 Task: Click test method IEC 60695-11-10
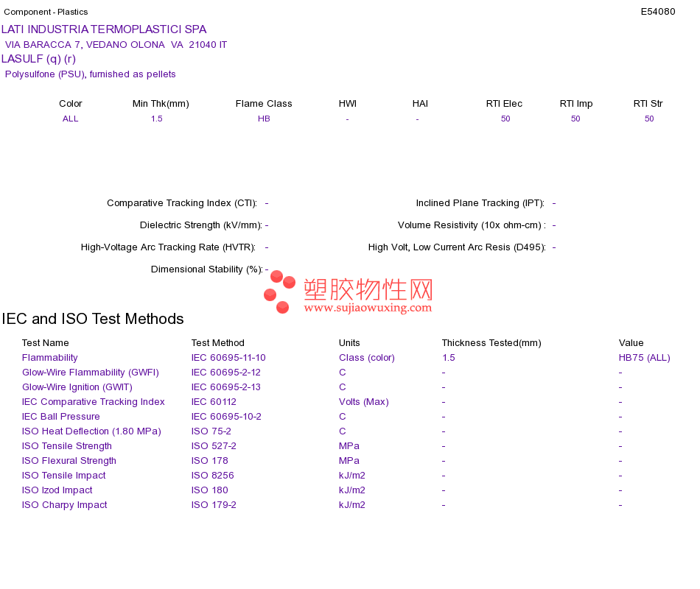point(228,358)
